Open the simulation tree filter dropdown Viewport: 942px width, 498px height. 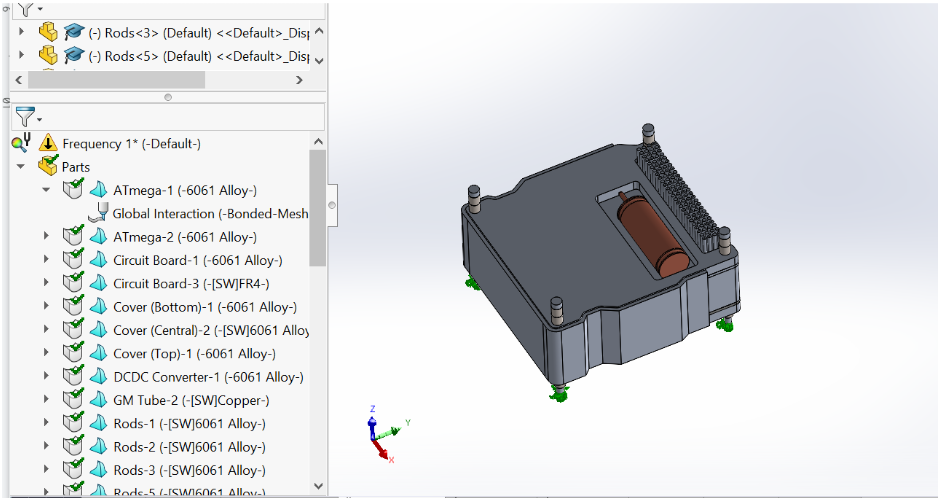pyautogui.click(x=28, y=117)
